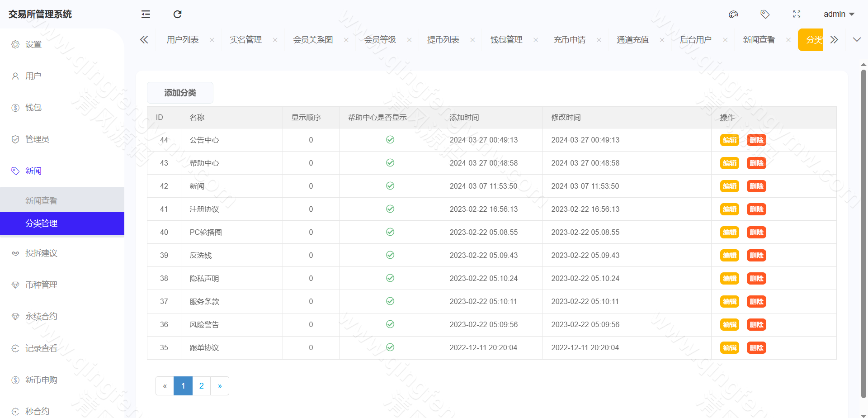
Task: Toggle help center visibility for 新闻
Action: tap(390, 186)
